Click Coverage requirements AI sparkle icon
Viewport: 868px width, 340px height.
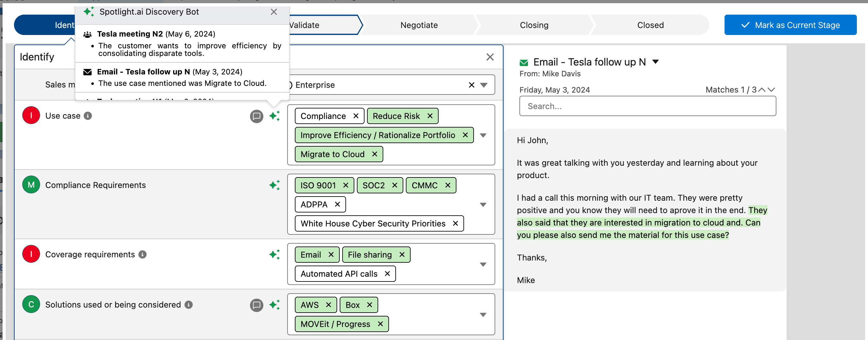tap(274, 254)
